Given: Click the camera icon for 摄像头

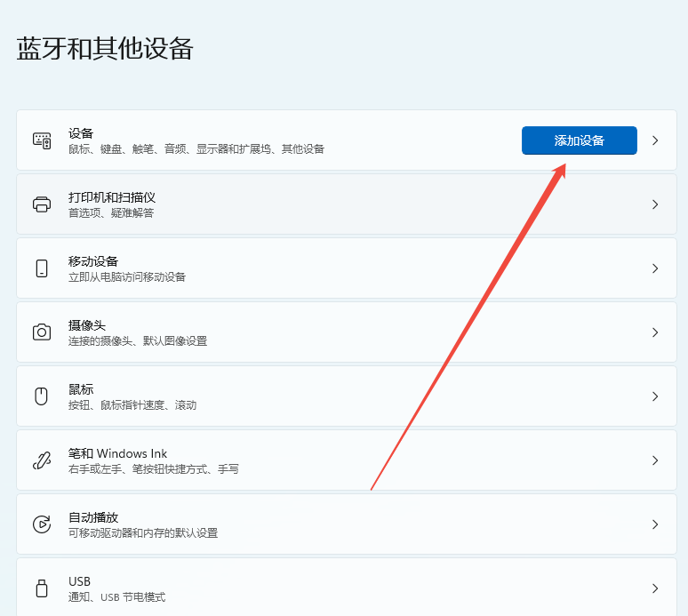Looking at the screenshot, I should [x=42, y=332].
